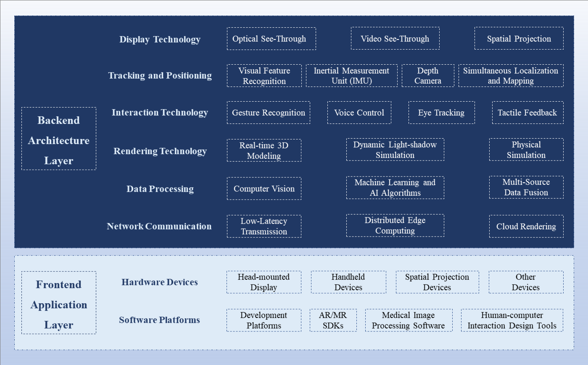Select the Physical Simulation box
588x365 pixels.
coord(526,150)
